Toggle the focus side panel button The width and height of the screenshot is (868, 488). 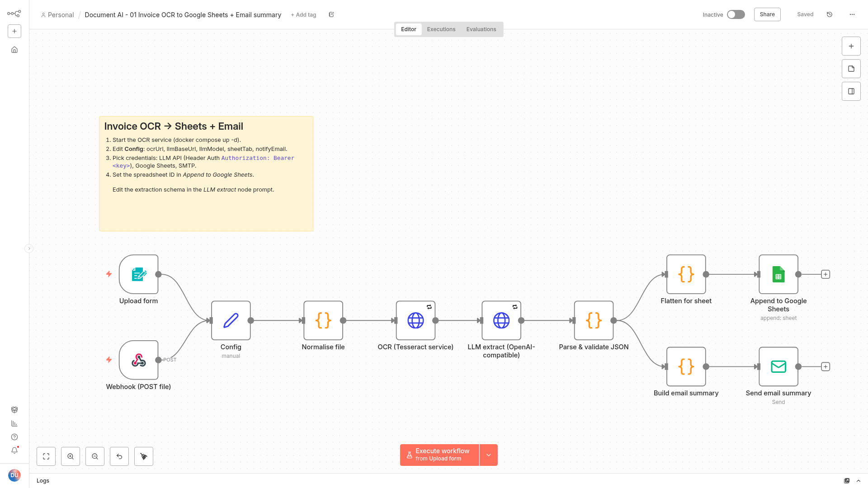point(851,91)
